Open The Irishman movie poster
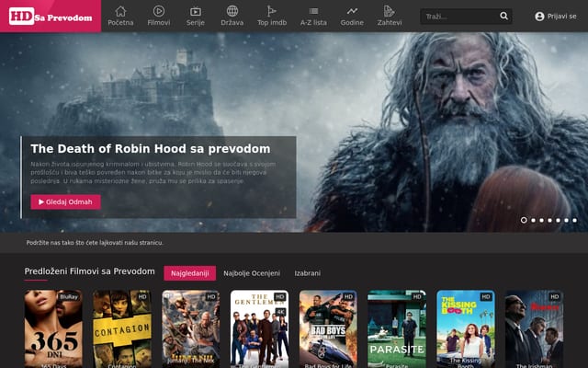588x368 pixels. (535, 329)
